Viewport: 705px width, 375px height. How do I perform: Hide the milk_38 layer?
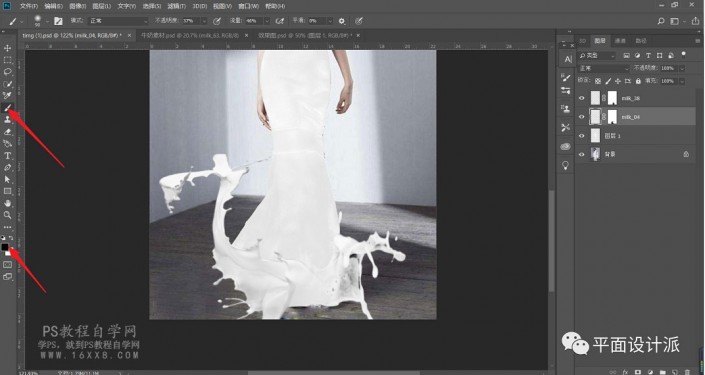(x=582, y=98)
